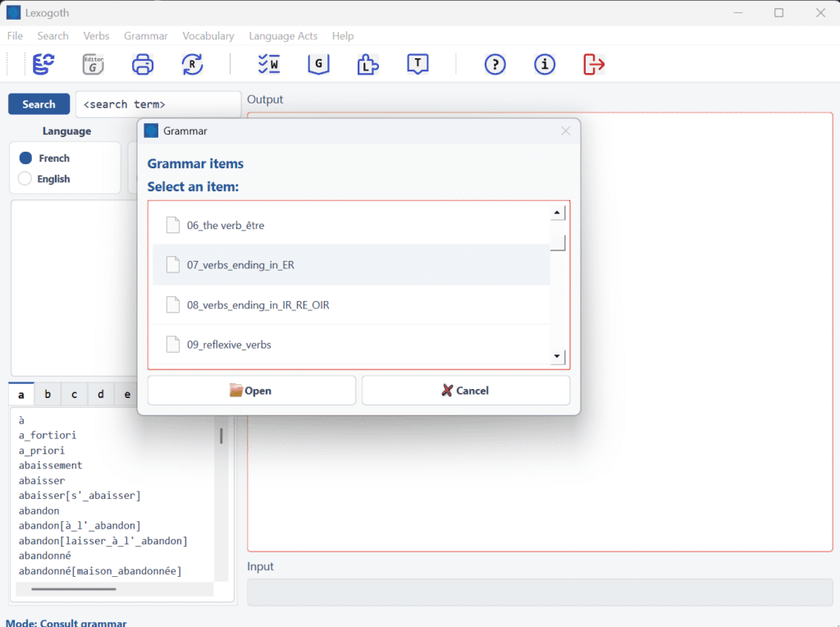
Task: Open the Search menu
Action: [52, 36]
